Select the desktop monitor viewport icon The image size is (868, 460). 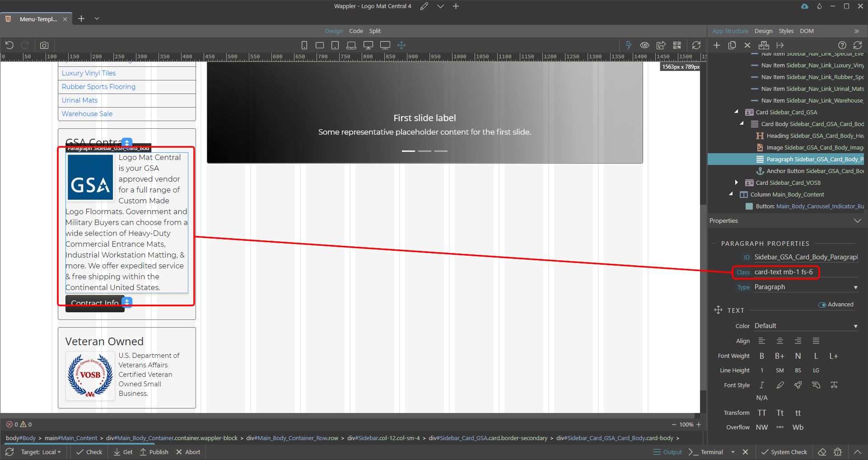368,45
